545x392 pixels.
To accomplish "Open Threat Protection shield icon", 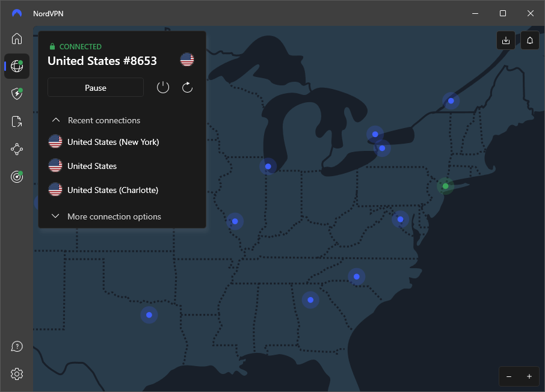I will point(17,93).
